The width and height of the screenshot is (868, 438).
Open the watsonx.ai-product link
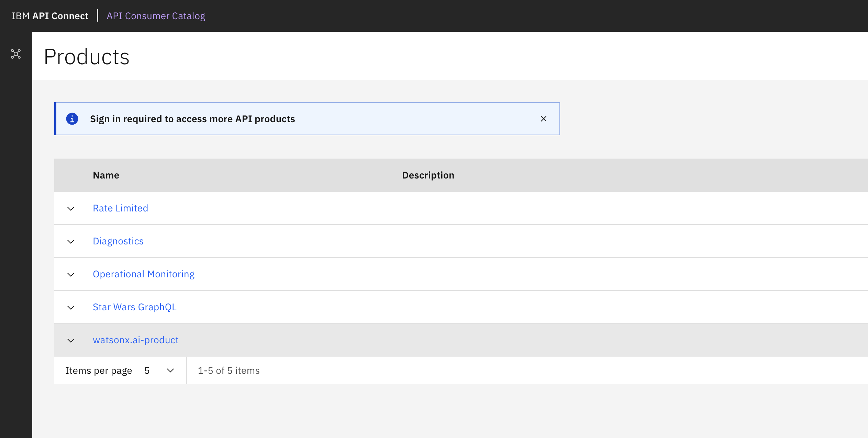(x=136, y=340)
